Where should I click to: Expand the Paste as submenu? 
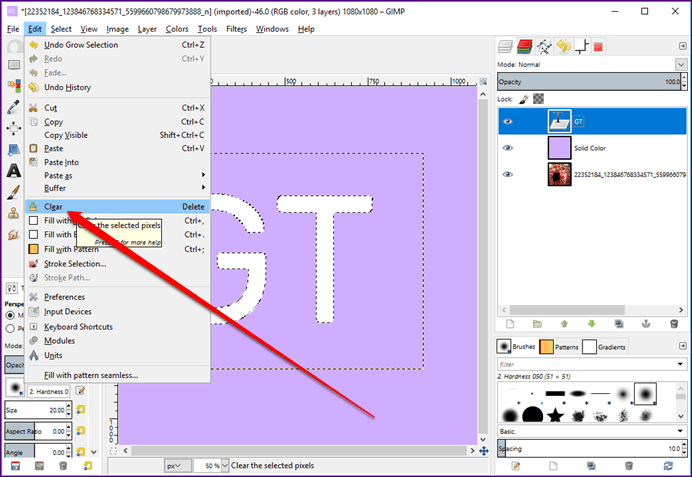(117, 176)
